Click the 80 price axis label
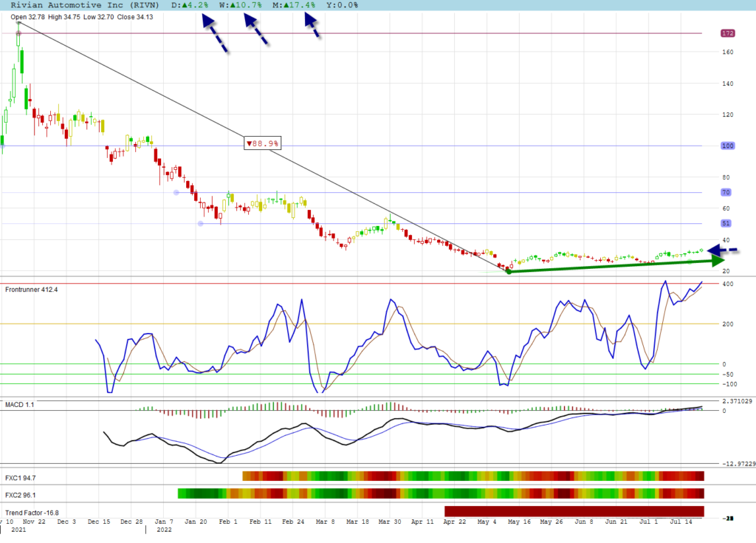The image size is (756, 543). point(726,177)
